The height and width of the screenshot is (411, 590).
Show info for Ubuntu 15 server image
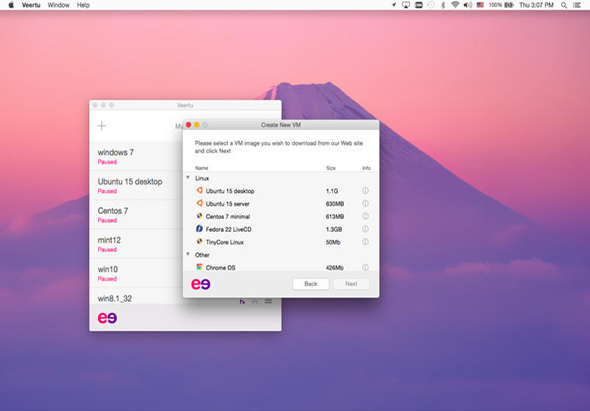365,204
